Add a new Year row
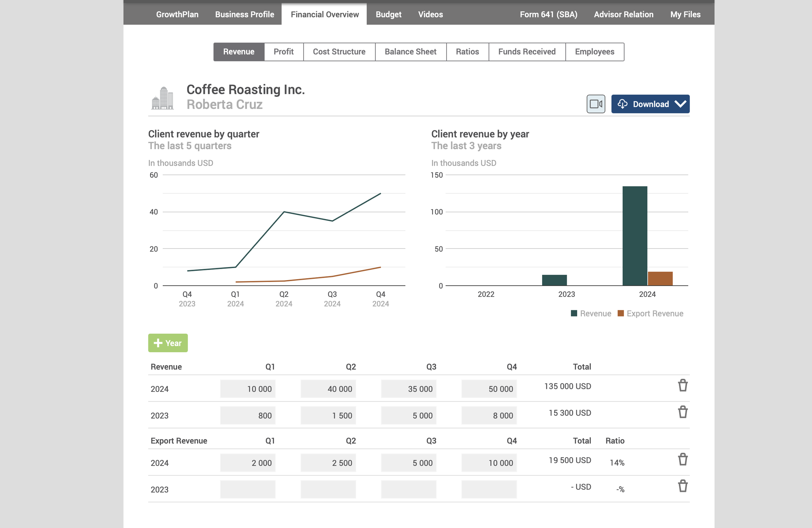812x528 pixels. [168, 343]
